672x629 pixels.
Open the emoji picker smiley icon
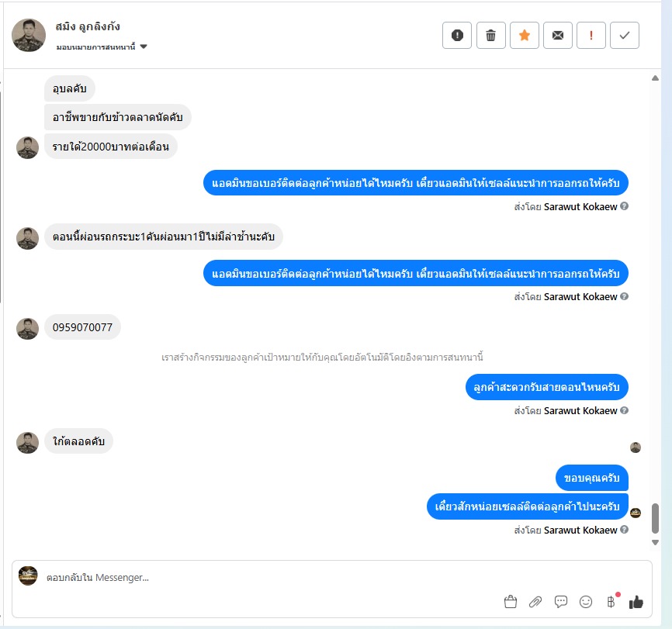point(585,602)
